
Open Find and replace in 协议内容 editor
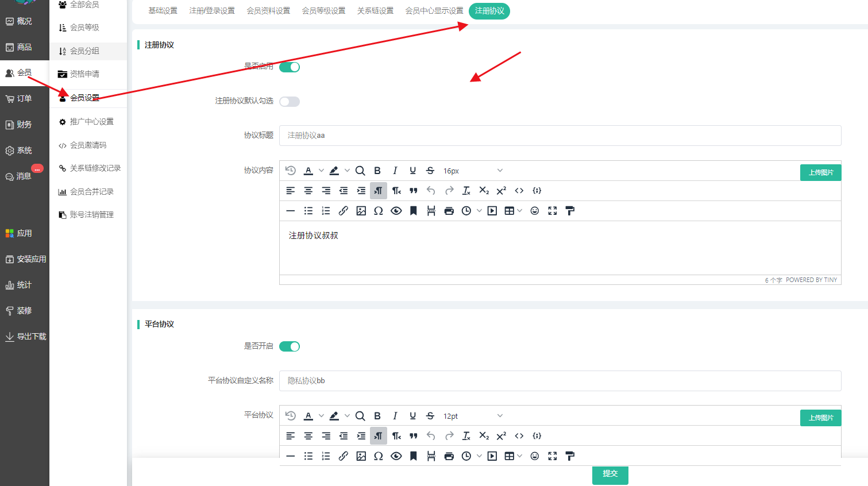point(360,171)
